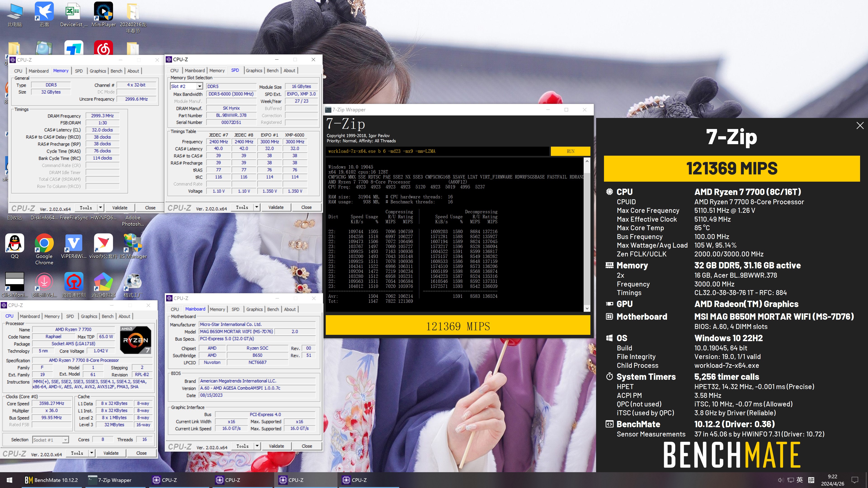Switch to 7-Zip Wrapper taskbar item
The height and width of the screenshot is (488, 868).
[115, 480]
